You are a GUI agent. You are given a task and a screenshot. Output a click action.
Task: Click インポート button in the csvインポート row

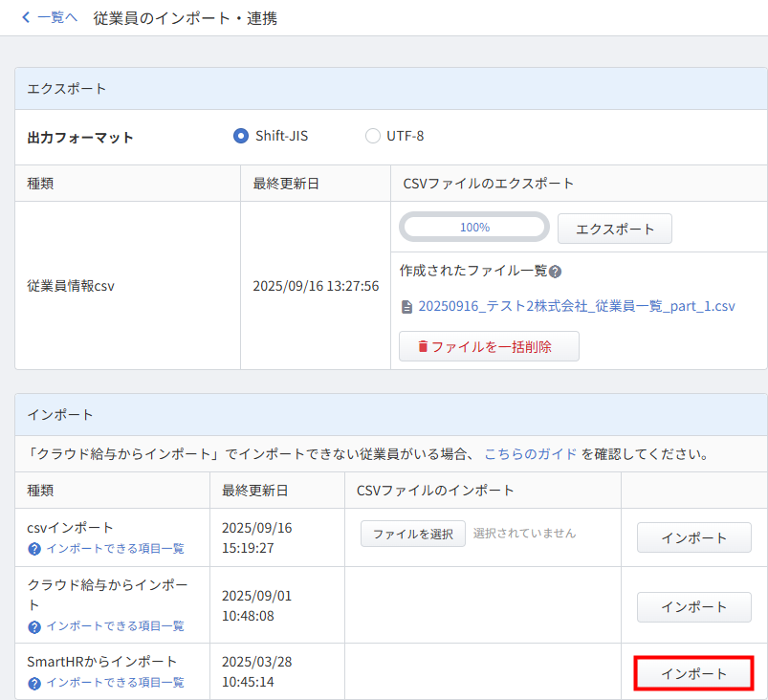click(x=694, y=537)
